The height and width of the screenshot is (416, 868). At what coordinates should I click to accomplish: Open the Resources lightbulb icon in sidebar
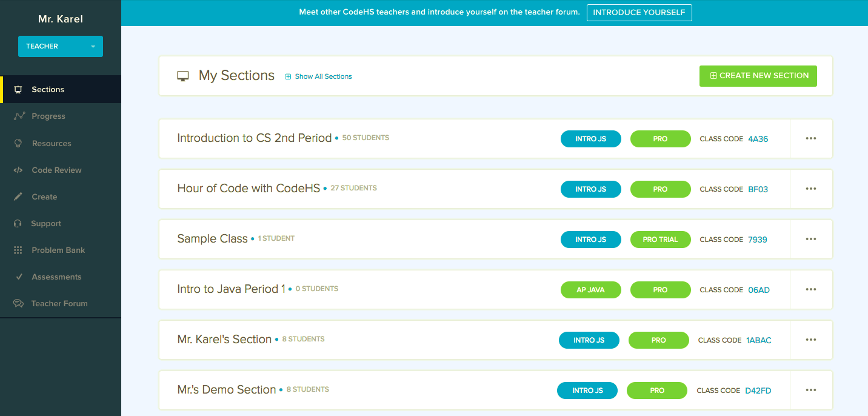[x=18, y=143]
